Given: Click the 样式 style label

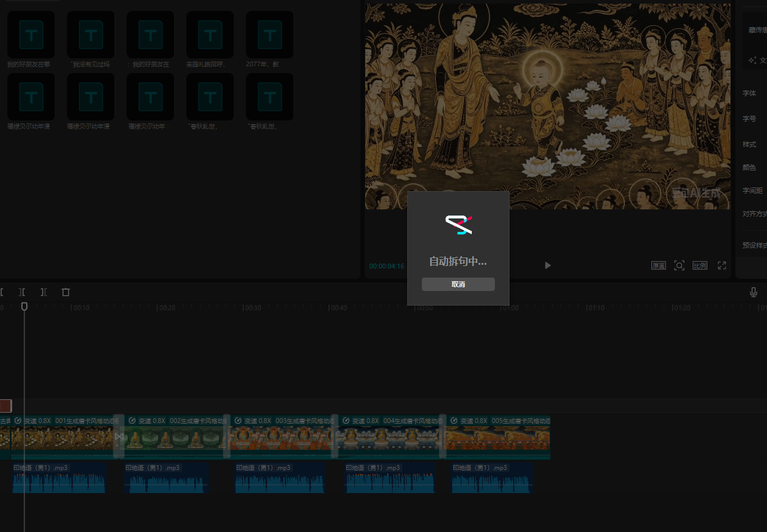Looking at the screenshot, I should pyautogui.click(x=749, y=144).
